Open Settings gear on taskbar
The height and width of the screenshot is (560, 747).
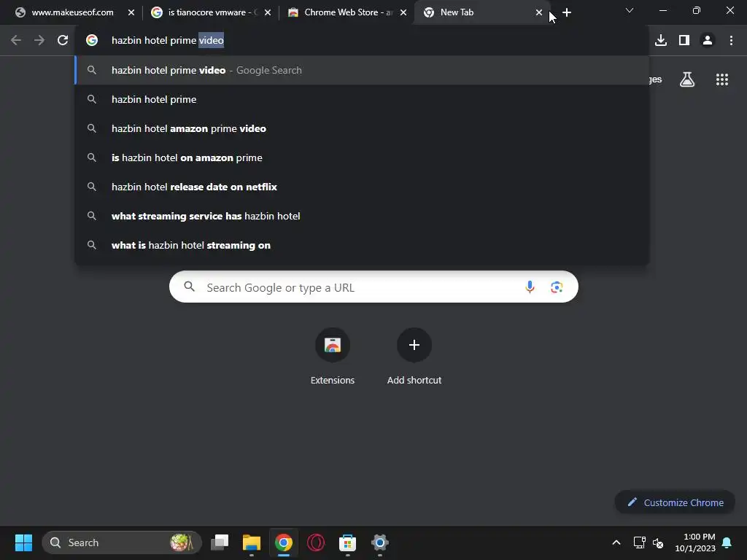coord(379,542)
